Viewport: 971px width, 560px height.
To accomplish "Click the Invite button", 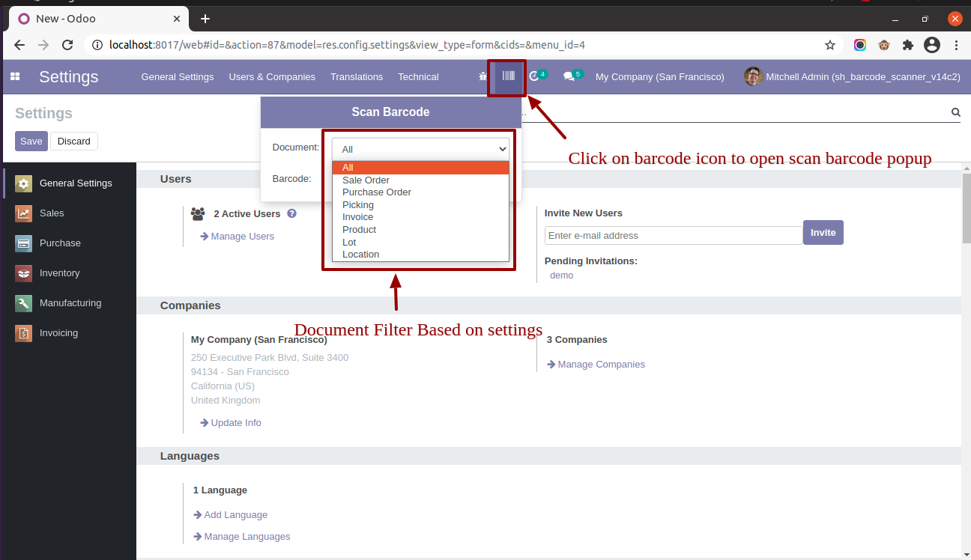I will point(823,233).
